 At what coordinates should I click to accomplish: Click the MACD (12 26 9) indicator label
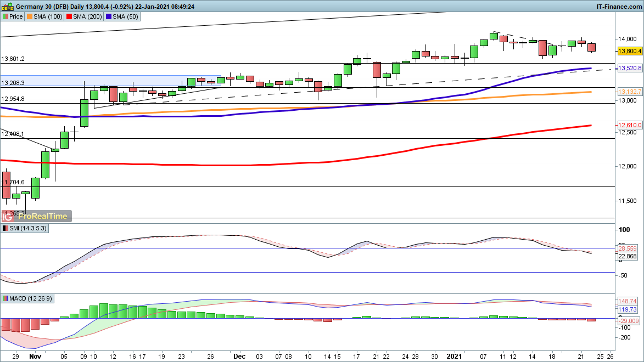[30, 298]
